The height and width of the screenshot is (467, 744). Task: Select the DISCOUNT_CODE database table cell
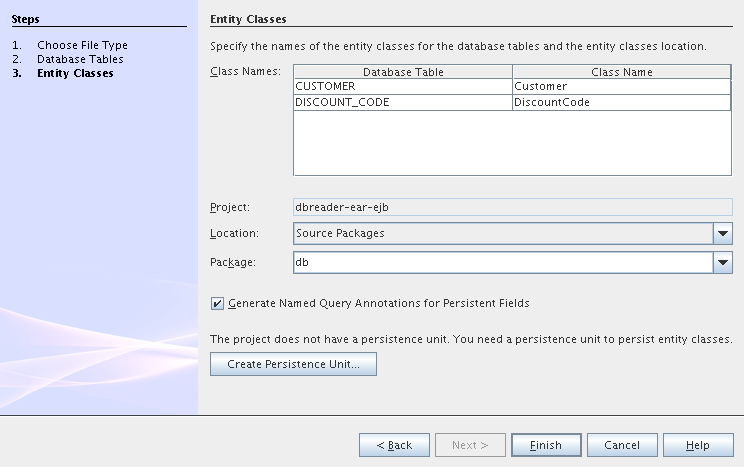click(x=402, y=102)
